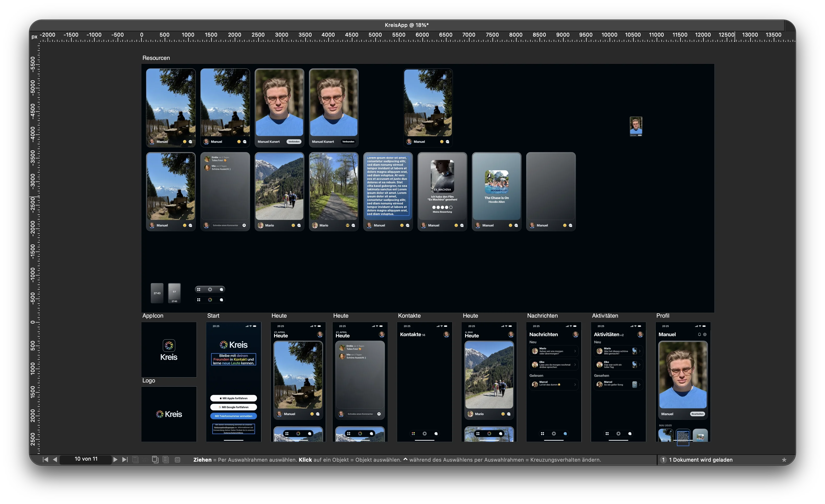
Task: Open the chevron on Marcel's Nachrichten row
Action: [575, 385]
